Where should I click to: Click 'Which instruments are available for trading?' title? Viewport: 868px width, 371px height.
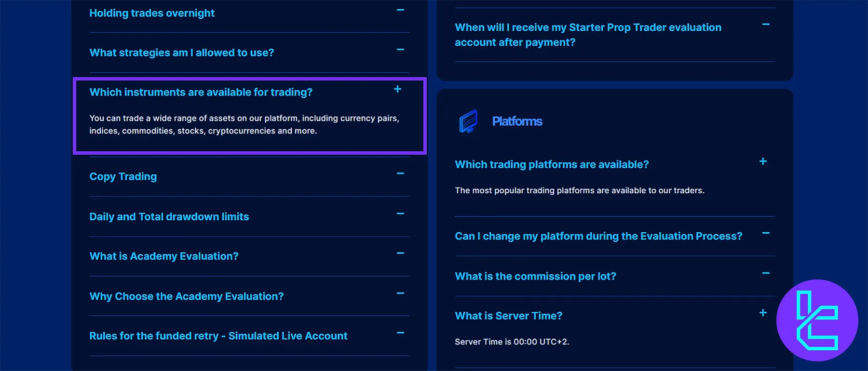tap(201, 92)
